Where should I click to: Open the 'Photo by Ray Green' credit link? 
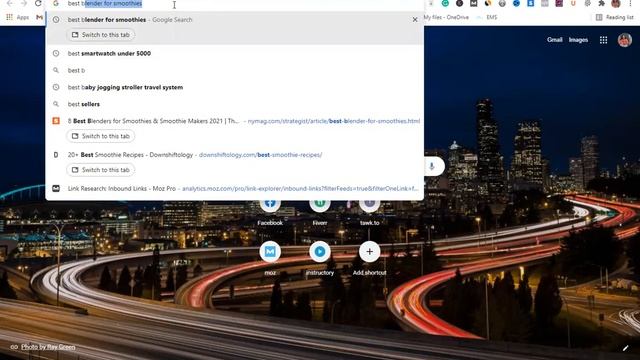click(x=48, y=347)
